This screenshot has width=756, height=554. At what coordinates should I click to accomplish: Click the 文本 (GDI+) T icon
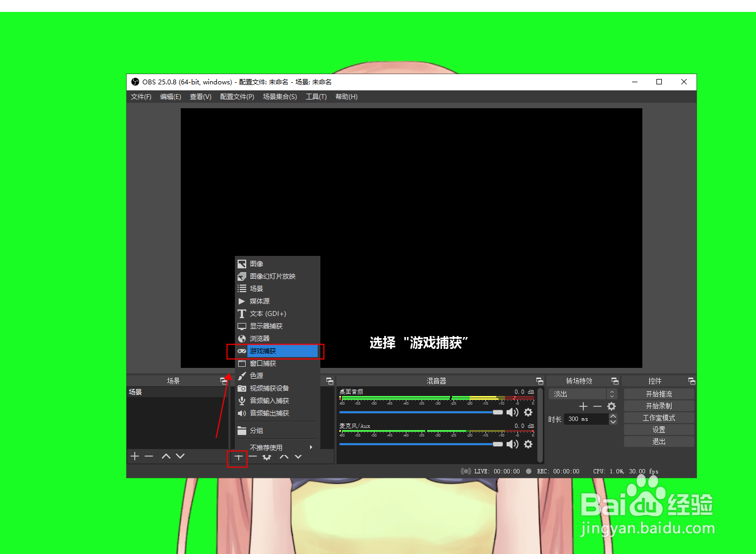pyautogui.click(x=242, y=314)
